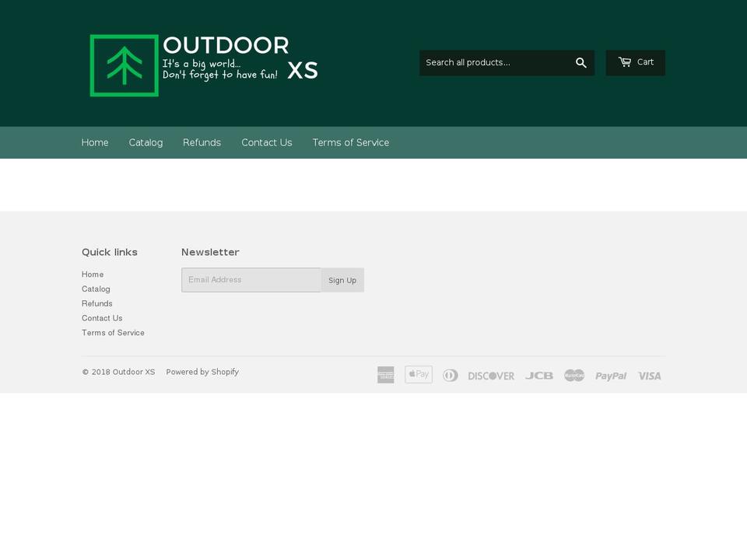Viewport: 747px width, 560px height.
Task: Follow the Terms of Service footer link
Action: pyautogui.click(x=113, y=333)
